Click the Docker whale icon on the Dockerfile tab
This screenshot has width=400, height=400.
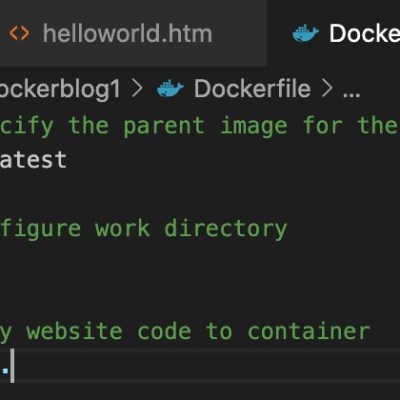click(305, 33)
